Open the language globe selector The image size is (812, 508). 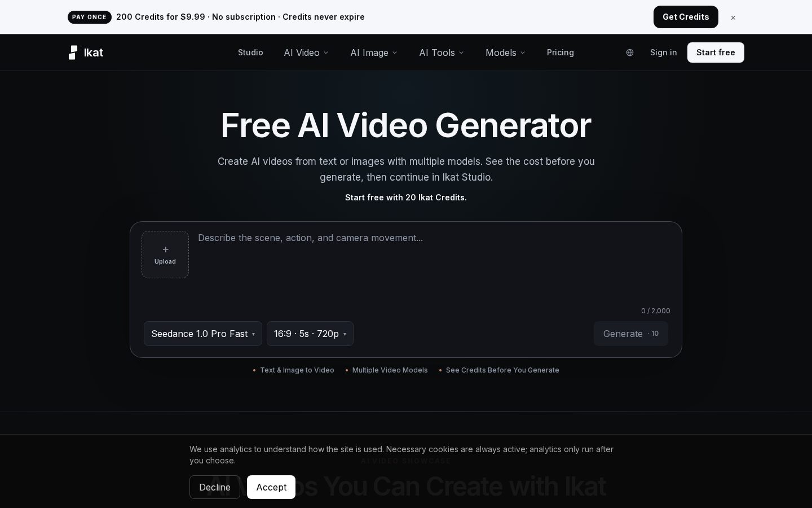coord(630,52)
